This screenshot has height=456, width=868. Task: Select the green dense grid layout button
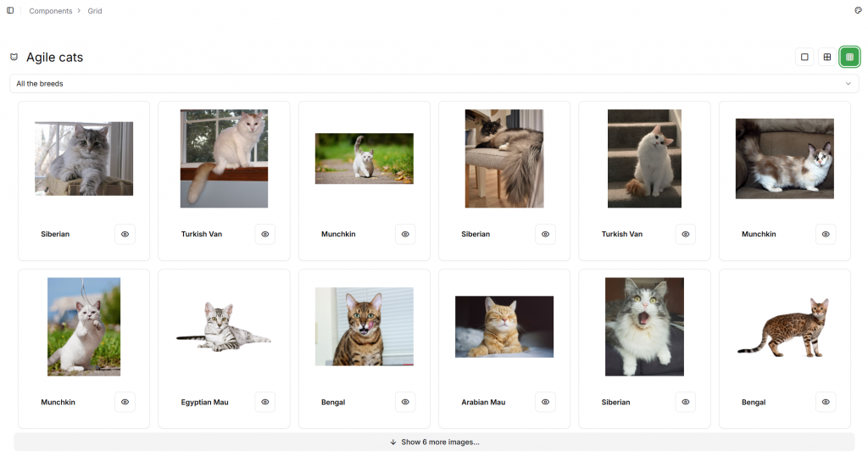(x=849, y=57)
